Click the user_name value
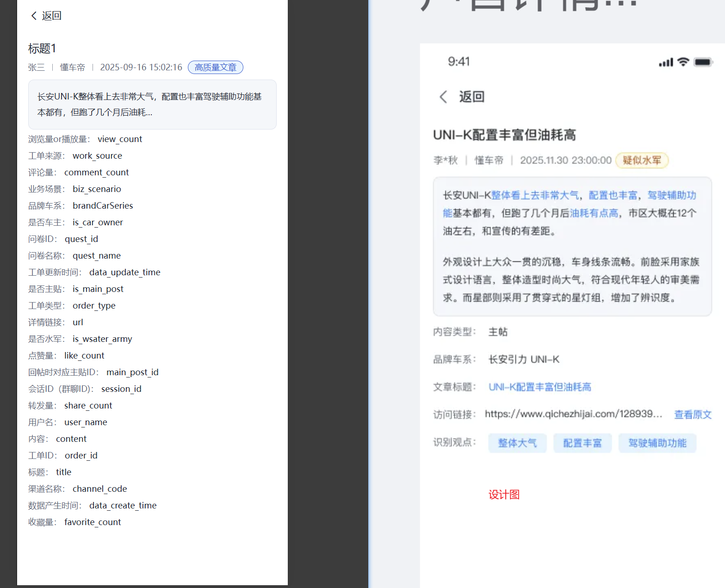Viewport: 725px width, 588px height. pyautogui.click(x=86, y=422)
